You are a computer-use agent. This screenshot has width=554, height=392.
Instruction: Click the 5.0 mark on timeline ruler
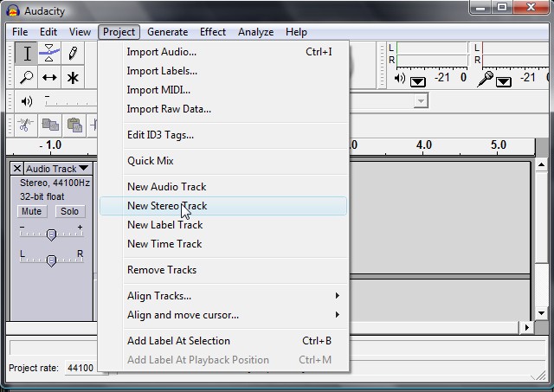[x=499, y=145]
